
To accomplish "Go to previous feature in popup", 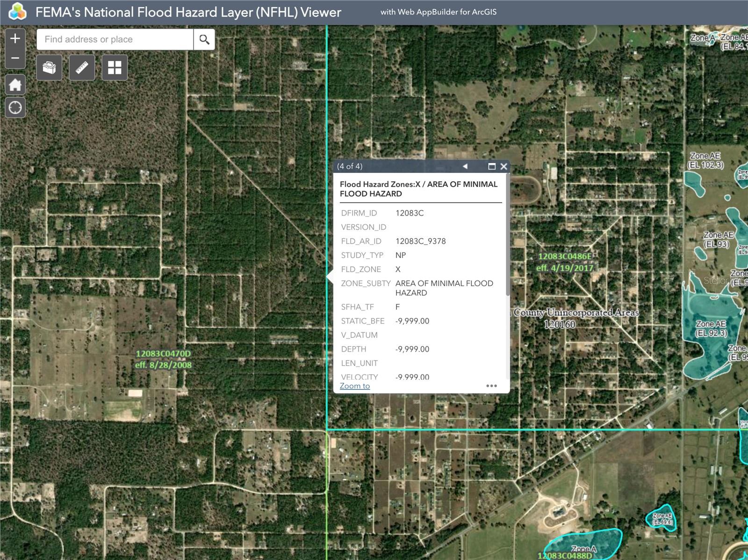I will point(465,166).
